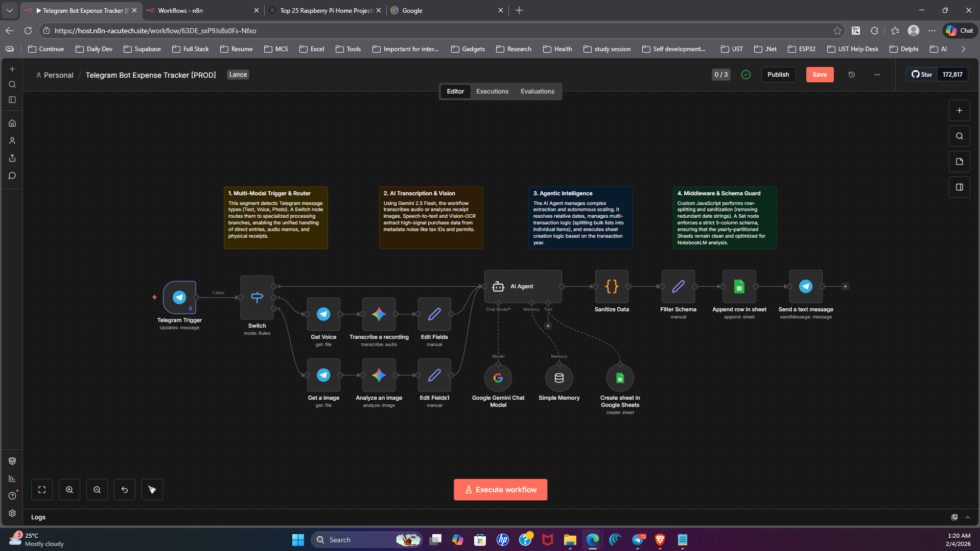
Task: Open the AI Agent node
Action: 523,286
